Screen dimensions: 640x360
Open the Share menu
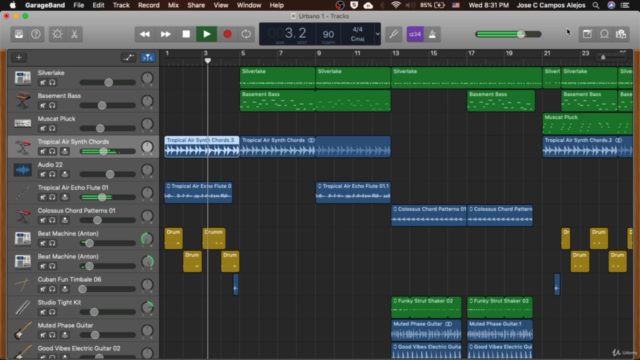click(196, 5)
